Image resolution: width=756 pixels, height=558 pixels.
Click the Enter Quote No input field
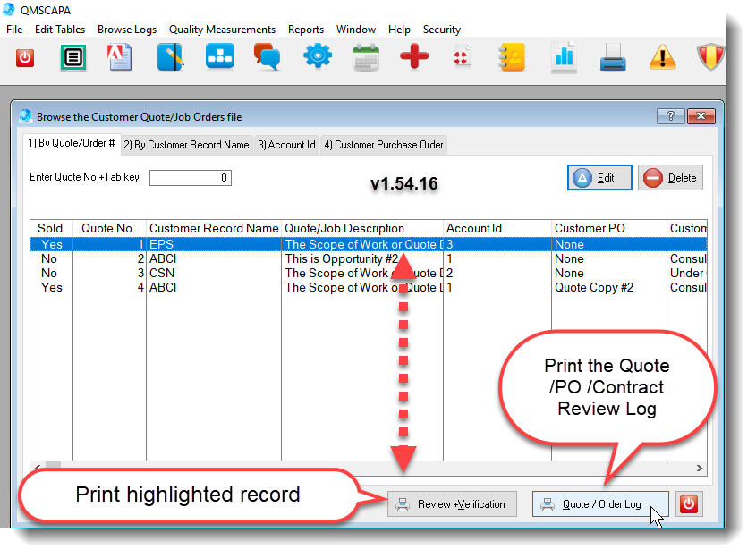coord(190,178)
